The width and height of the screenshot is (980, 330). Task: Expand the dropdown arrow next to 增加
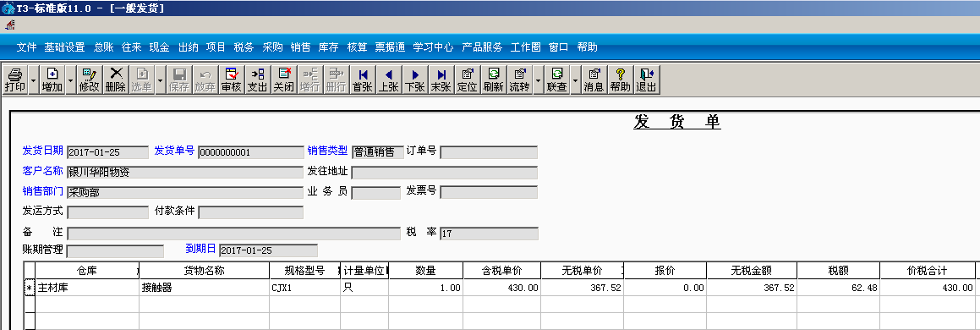coord(71,80)
